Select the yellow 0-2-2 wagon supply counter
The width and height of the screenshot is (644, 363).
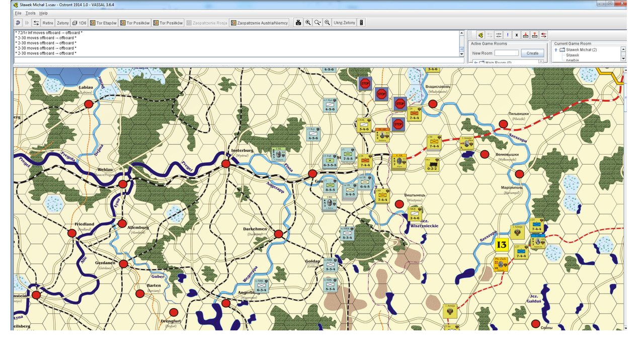(432, 165)
